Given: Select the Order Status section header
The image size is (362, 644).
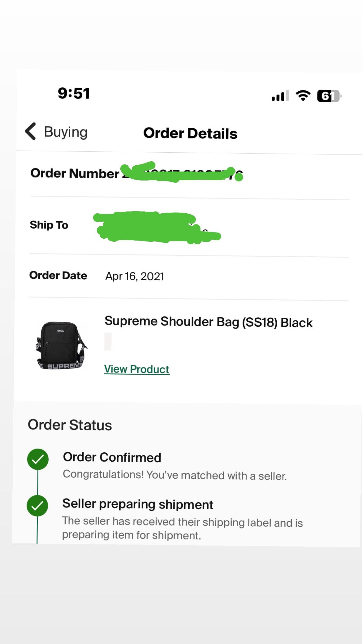Looking at the screenshot, I should coord(69,425).
